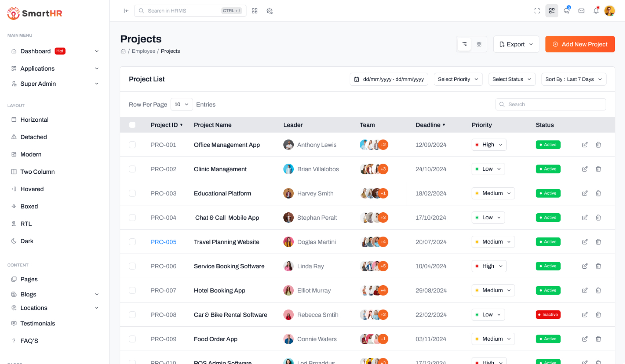Tick the checkbox for PRO-006 row
The image size is (625, 364).
132,266
